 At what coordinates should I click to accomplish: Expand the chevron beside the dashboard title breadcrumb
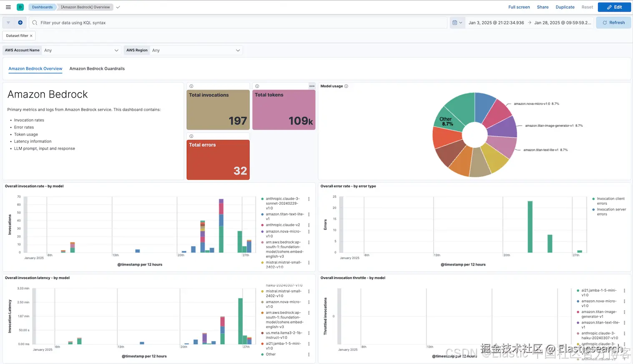coord(118,7)
